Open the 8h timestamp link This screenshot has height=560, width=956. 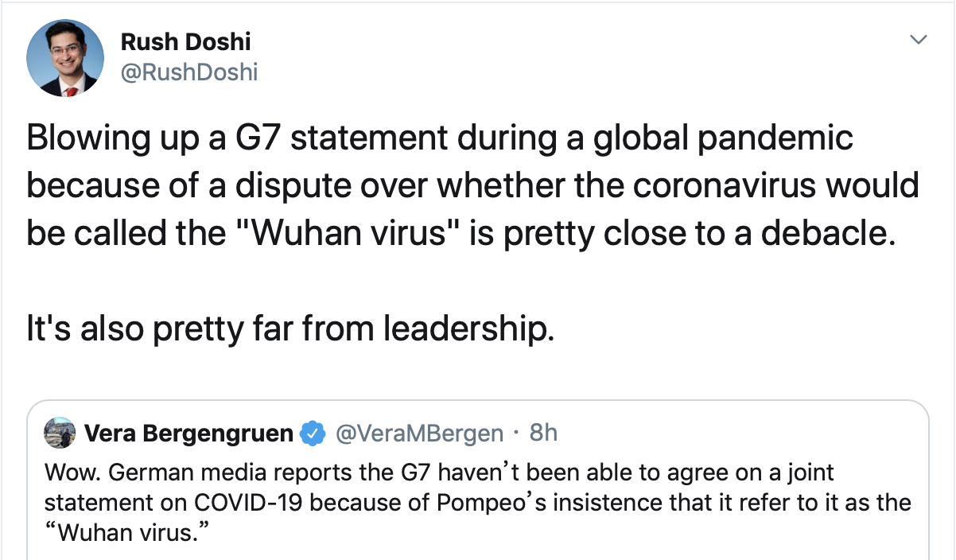543,433
